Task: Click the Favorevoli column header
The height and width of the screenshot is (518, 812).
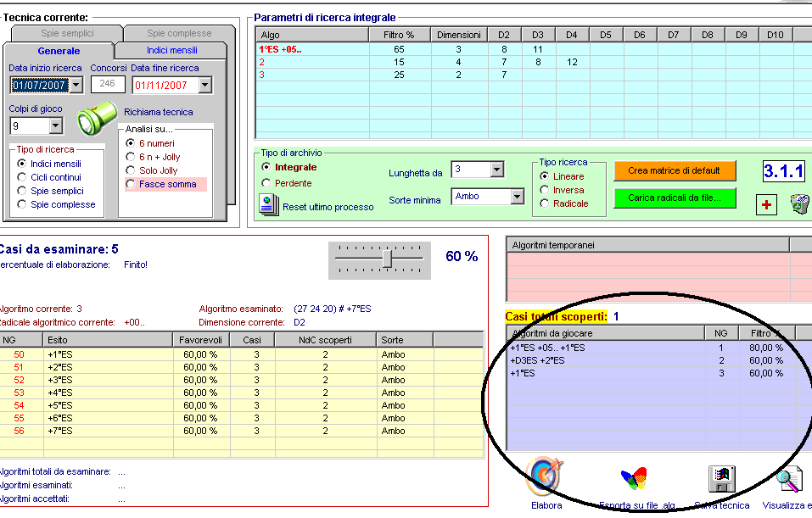Action: point(200,340)
